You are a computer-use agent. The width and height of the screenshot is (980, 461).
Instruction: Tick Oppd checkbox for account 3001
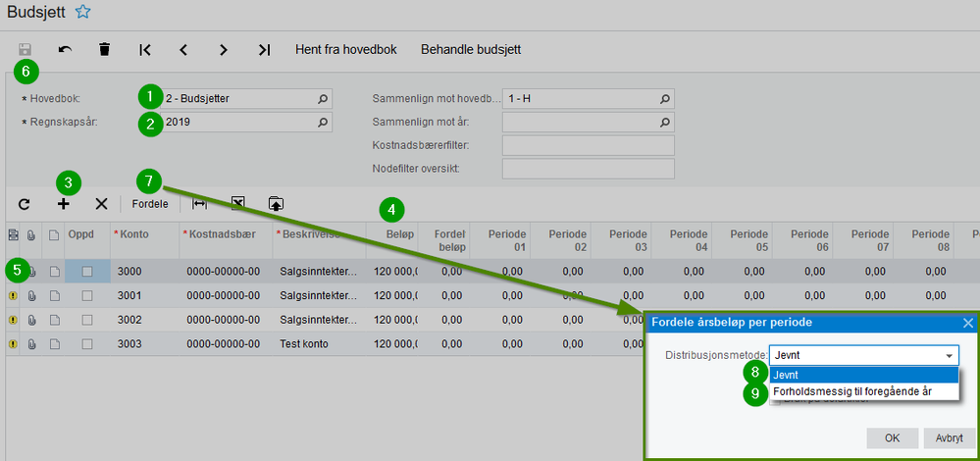(87, 295)
